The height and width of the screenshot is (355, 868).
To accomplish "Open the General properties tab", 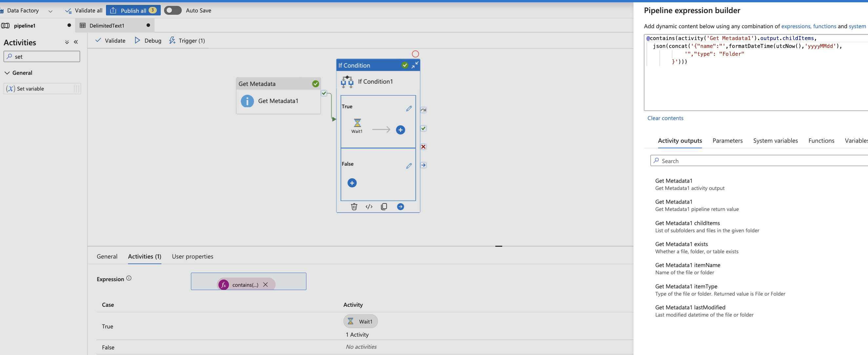I will click(107, 256).
